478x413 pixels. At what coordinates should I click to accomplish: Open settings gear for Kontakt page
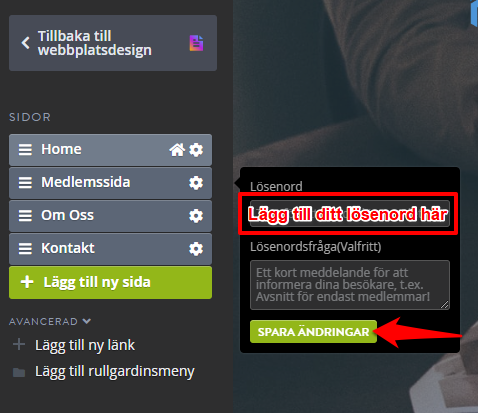[196, 249]
